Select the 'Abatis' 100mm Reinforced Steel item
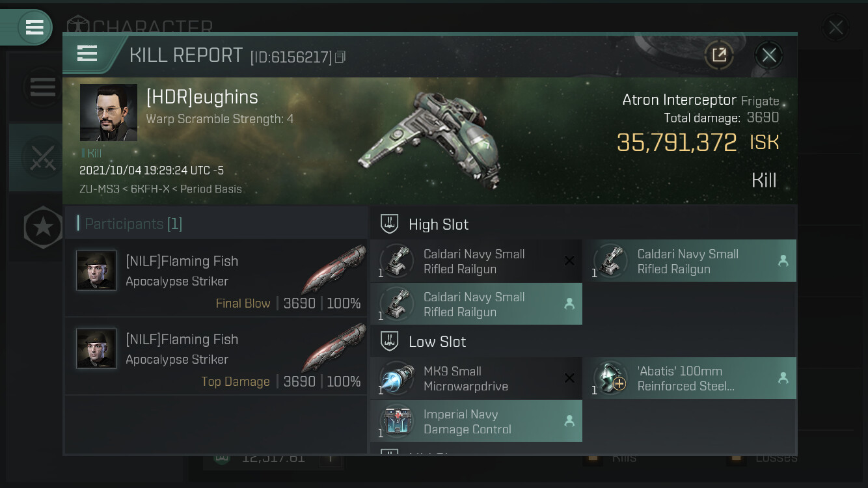This screenshot has height=488, width=868. (693, 379)
